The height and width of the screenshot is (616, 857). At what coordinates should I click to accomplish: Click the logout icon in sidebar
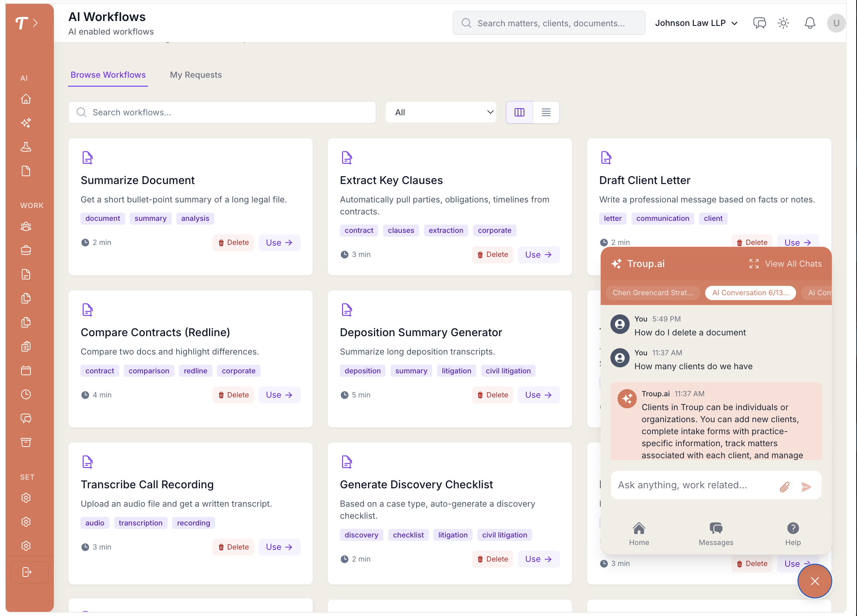point(26,572)
